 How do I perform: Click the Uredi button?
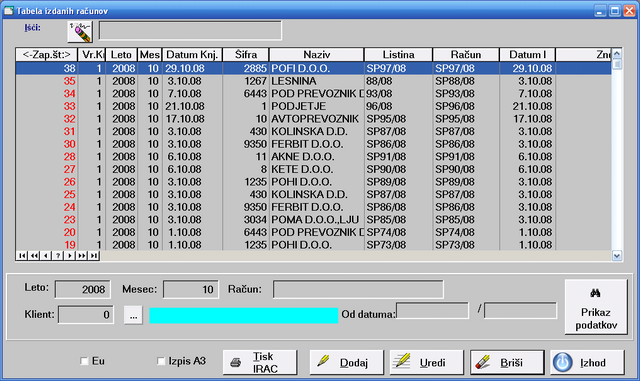click(x=427, y=362)
